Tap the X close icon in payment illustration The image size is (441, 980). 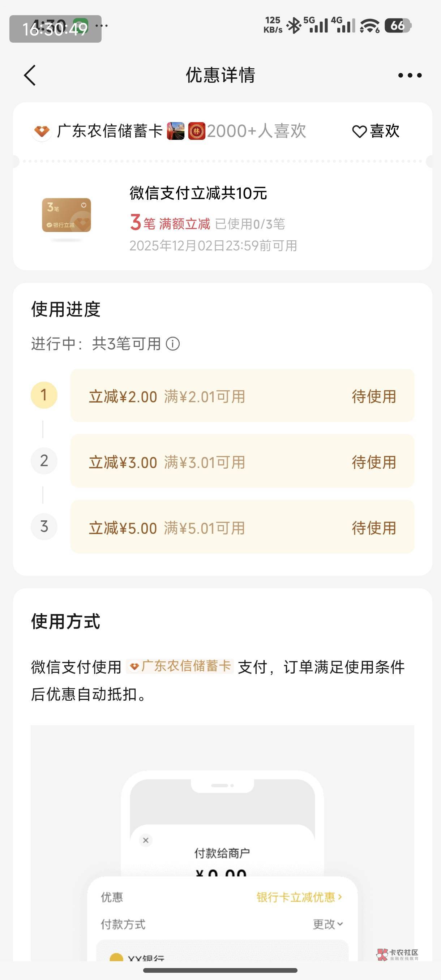145,840
